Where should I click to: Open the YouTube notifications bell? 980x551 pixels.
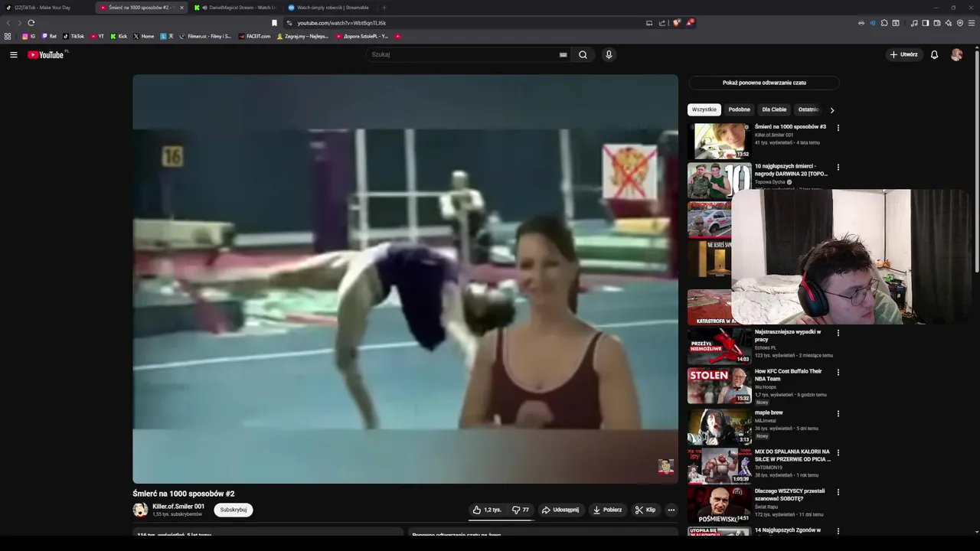click(934, 54)
